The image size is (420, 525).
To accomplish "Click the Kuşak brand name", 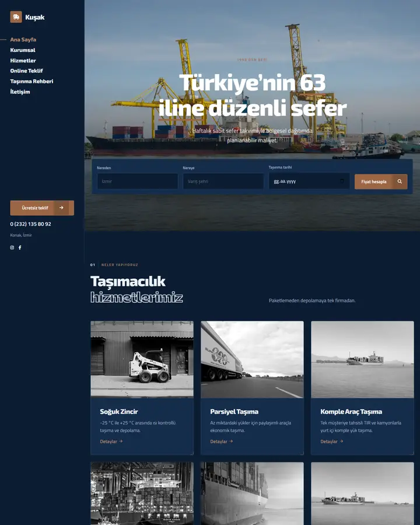I will [x=35, y=17].
